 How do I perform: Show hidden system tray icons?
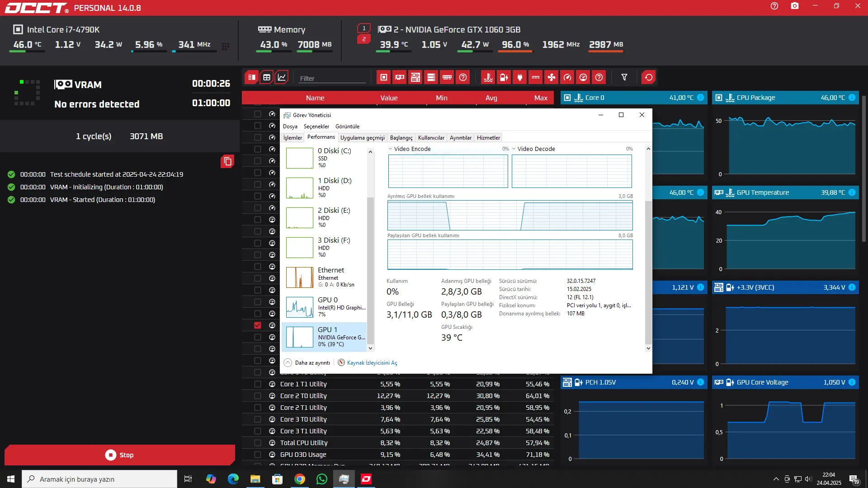[776, 479]
